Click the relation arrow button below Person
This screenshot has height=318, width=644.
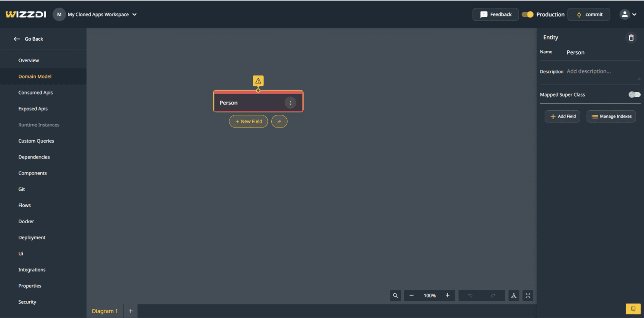click(279, 122)
